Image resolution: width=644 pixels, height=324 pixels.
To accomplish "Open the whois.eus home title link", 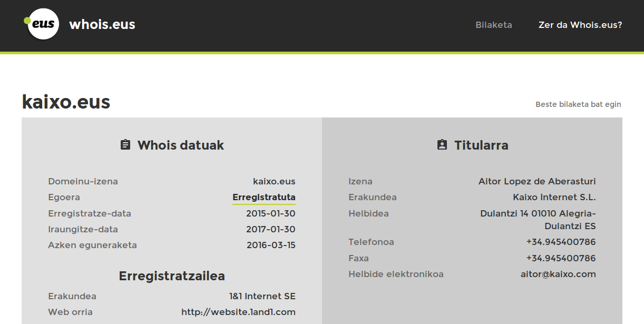I will (102, 24).
